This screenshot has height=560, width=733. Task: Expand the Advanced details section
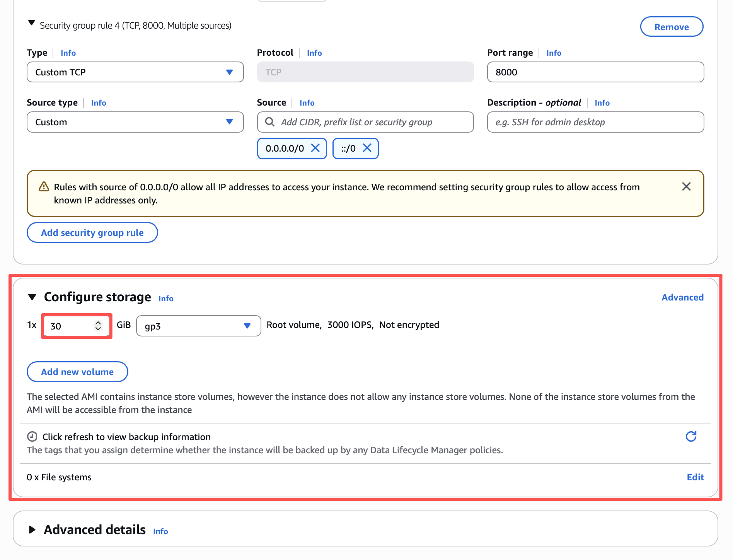(32, 529)
